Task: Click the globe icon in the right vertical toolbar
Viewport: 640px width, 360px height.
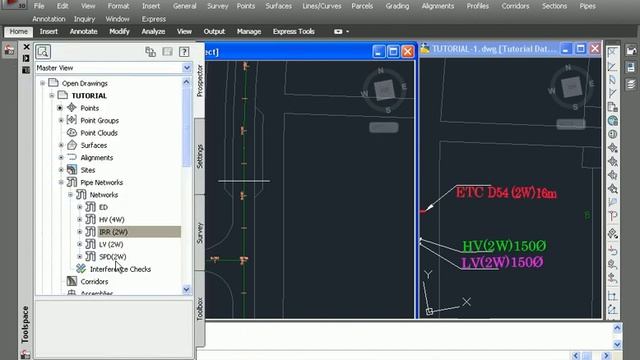Action: click(613, 121)
